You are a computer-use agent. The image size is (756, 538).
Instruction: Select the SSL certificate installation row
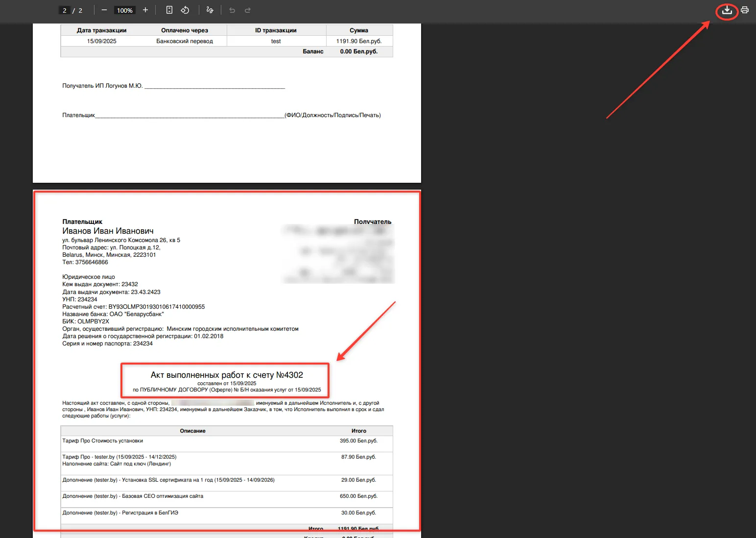168,480
